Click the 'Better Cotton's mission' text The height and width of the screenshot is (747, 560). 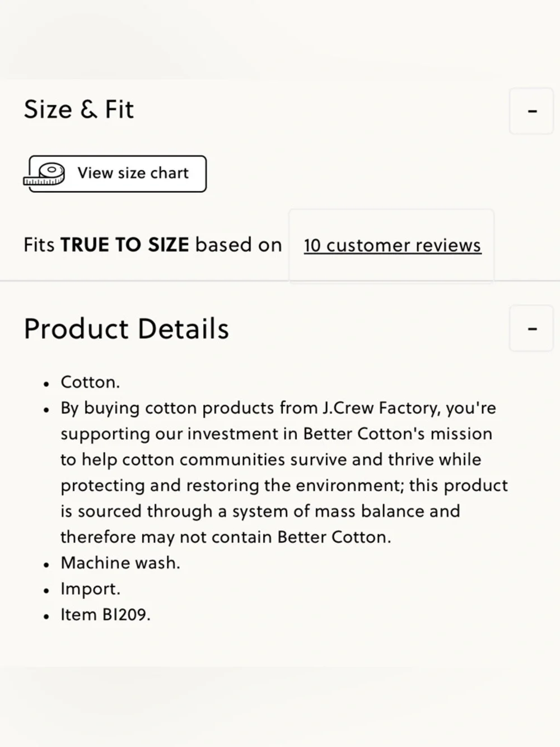(x=398, y=434)
